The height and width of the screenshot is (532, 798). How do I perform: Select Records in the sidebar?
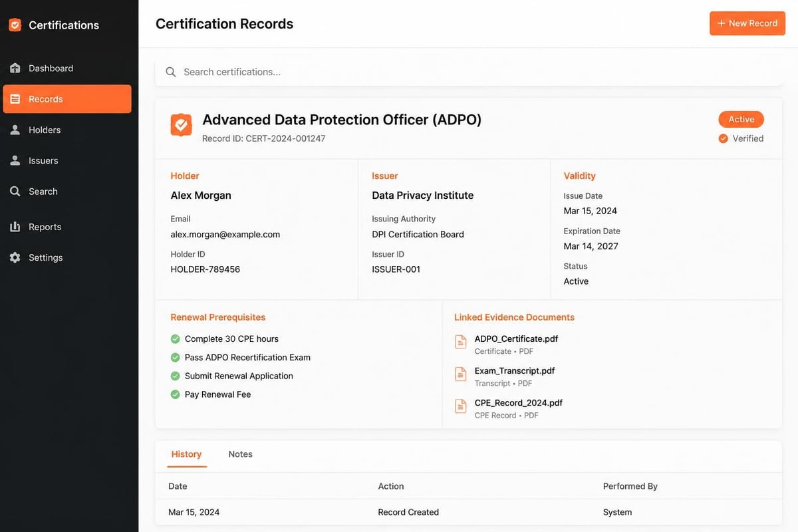pos(67,99)
